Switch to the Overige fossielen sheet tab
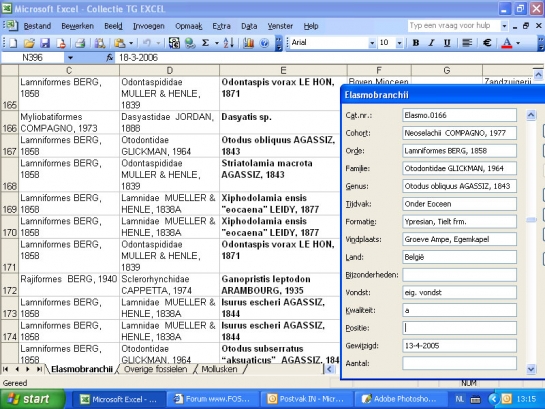This screenshot has width=545, height=409. click(155, 369)
